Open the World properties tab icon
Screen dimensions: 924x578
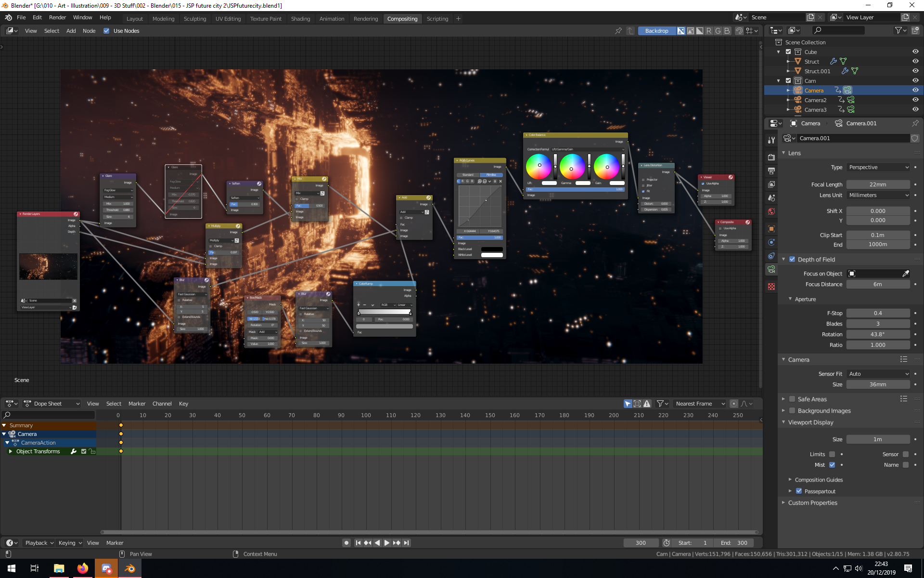pos(771,211)
